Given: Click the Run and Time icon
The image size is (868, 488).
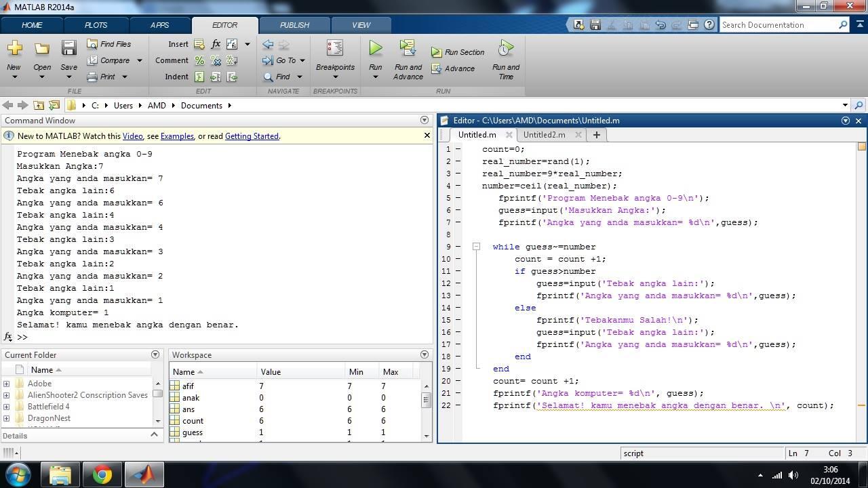Looking at the screenshot, I should (x=506, y=48).
